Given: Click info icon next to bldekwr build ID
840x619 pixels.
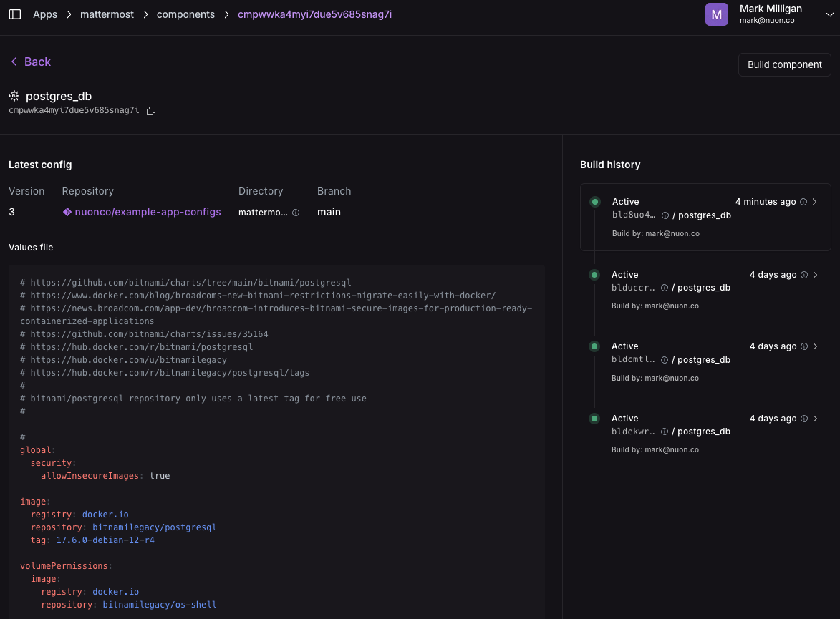Looking at the screenshot, I should coord(665,432).
